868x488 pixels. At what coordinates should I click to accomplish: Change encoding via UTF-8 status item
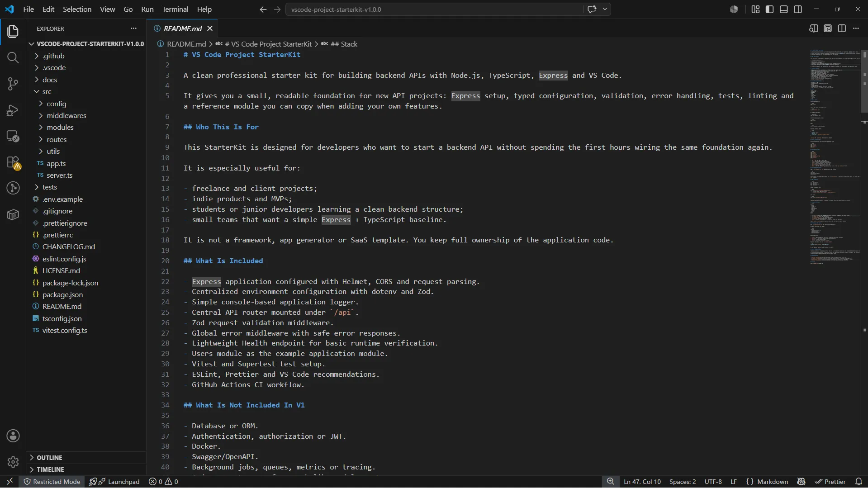pos(713,482)
